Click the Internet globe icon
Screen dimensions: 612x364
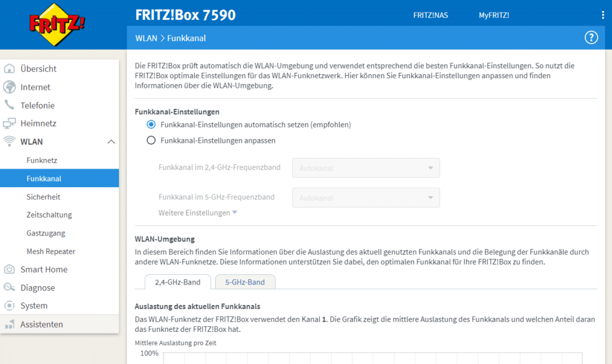click(x=10, y=87)
